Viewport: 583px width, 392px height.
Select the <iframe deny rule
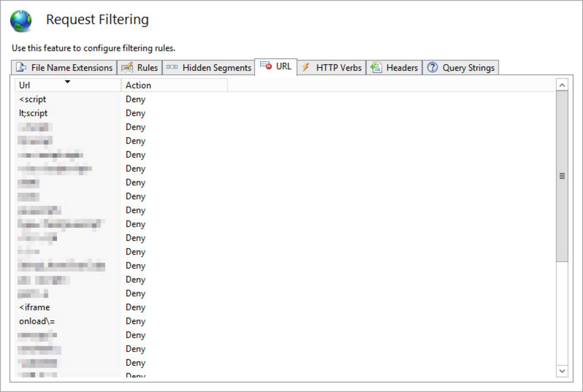[x=34, y=307]
